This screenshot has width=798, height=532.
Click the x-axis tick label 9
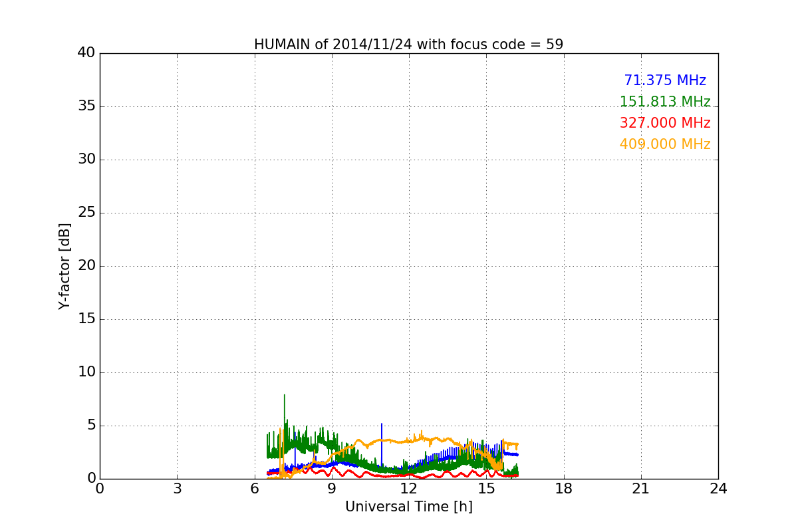332,488
